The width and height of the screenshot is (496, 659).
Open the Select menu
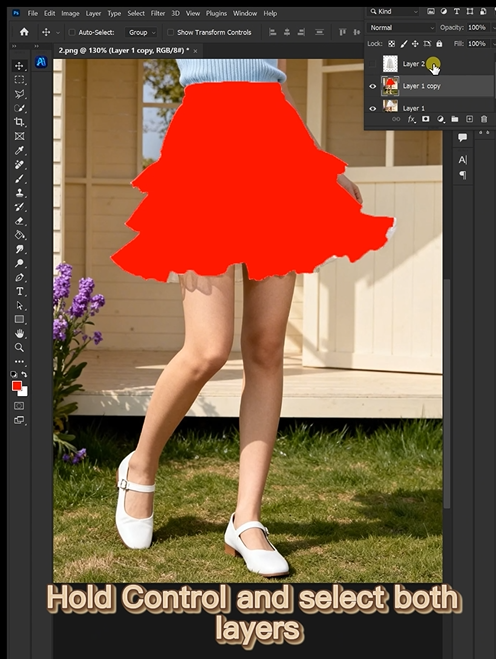point(136,13)
